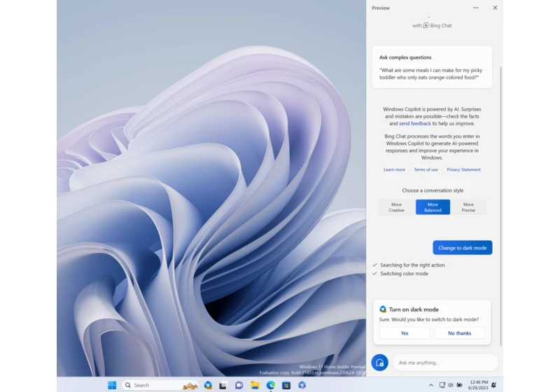560x392 pixels.
Task: Choose More Creative conversation style
Action: pyautogui.click(x=396, y=207)
